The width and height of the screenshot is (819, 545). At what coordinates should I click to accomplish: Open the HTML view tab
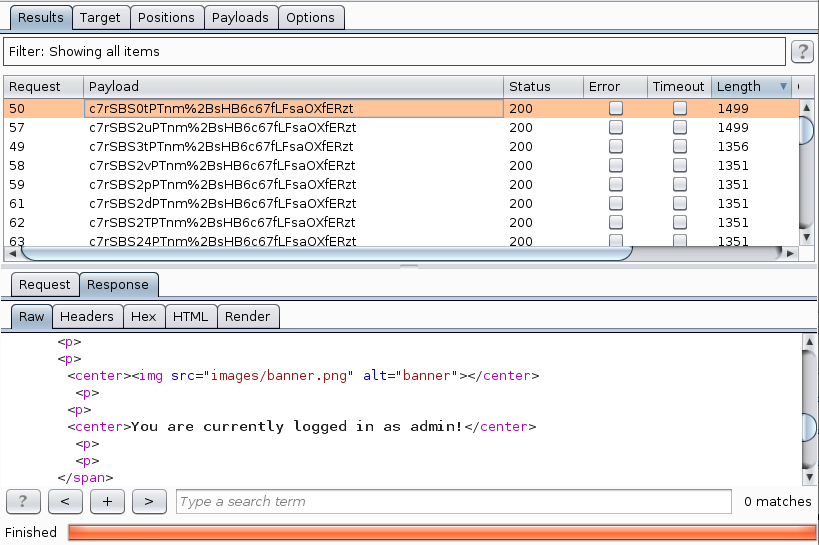pos(191,317)
